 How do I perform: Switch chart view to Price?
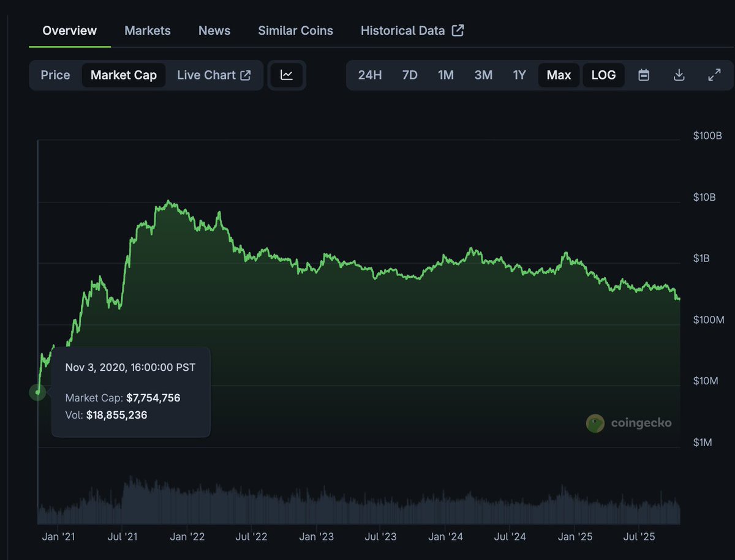pyautogui.click(x=55, y=75)
